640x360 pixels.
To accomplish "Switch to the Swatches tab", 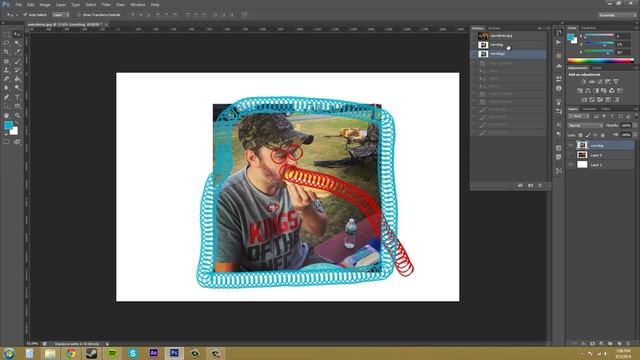I will point(588,28).
